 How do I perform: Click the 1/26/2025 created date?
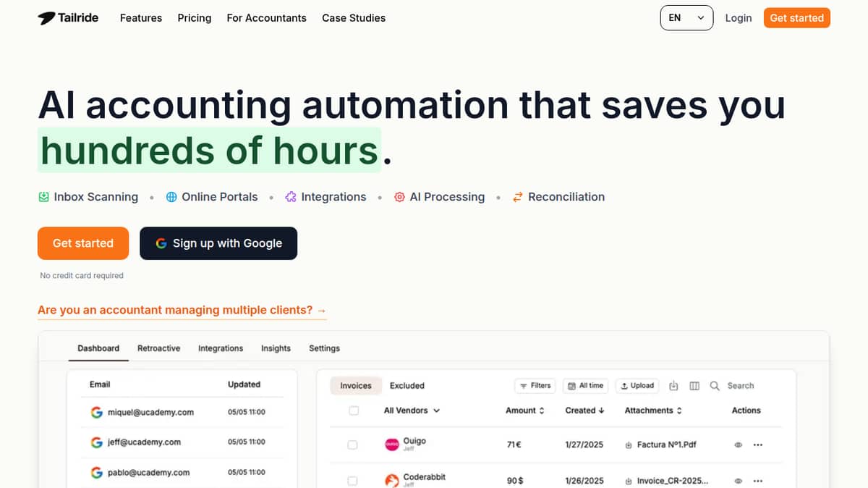(584, 481)
